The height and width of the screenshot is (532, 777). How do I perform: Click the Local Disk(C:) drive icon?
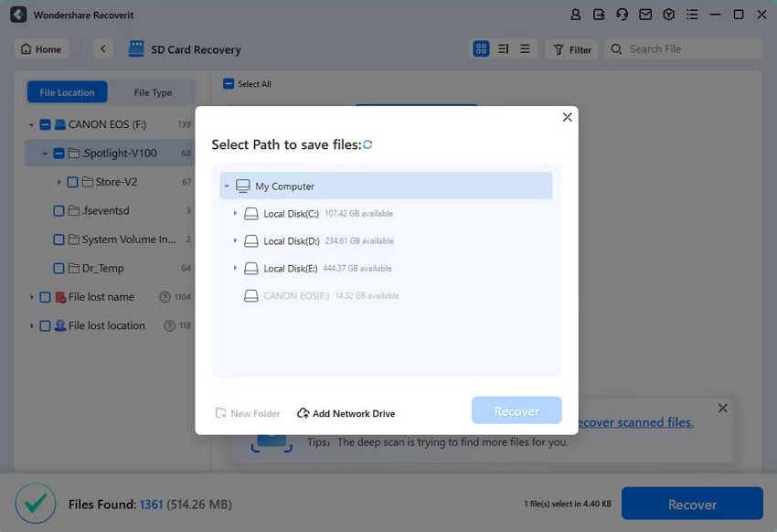pos(251,214)
